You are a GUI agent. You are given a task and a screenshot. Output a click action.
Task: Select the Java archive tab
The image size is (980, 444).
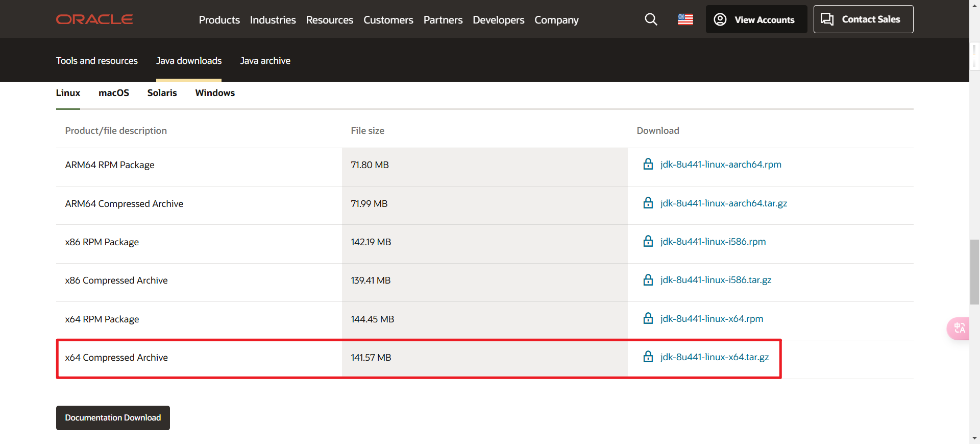pyautogui.click(x=265, y=61)
